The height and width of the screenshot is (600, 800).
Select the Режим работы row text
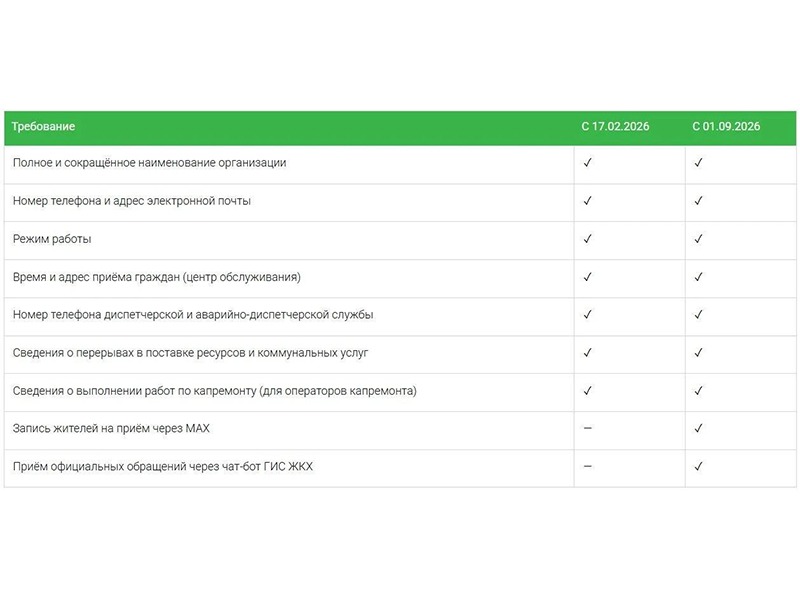click(x=52, y=239)
